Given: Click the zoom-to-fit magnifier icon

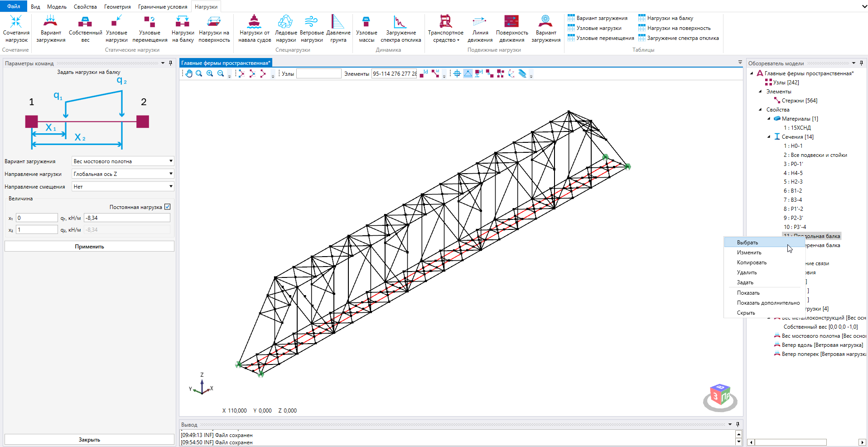Looking at the screenshot, I should point(199,73).
